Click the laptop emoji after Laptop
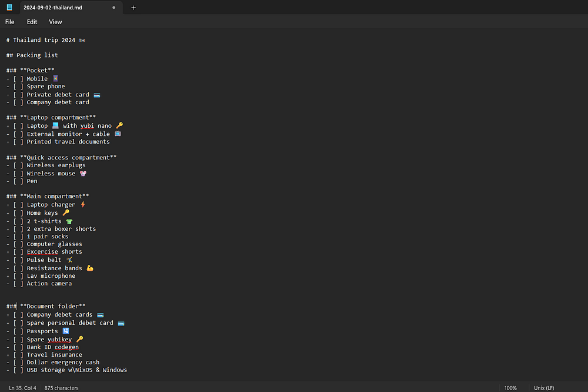This screenshot has height=392, width=588. tap(55, 125)
